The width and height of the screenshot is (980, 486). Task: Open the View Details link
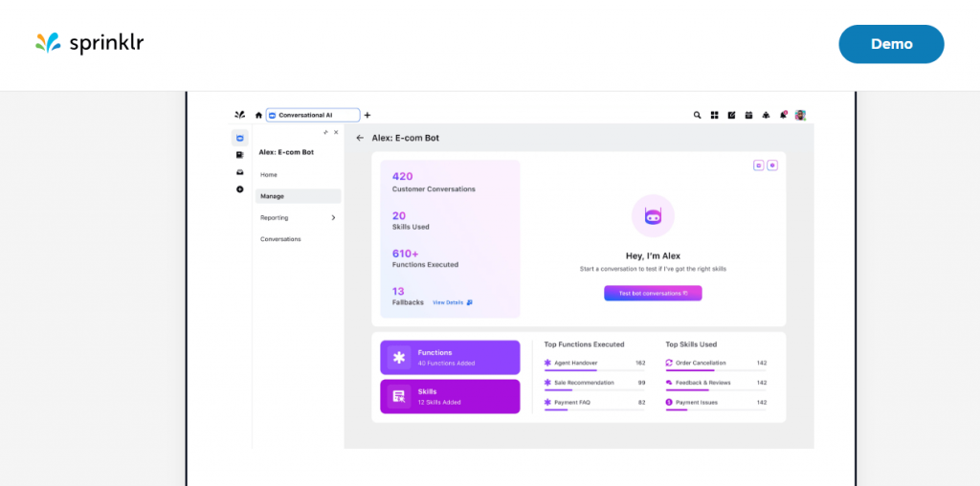tap(453, 302)
